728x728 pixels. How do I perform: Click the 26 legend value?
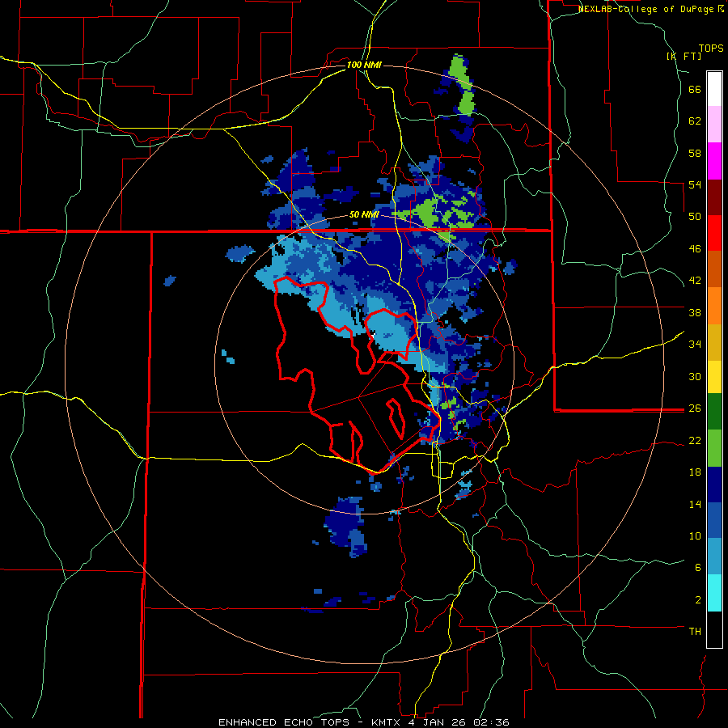point(695,408)
